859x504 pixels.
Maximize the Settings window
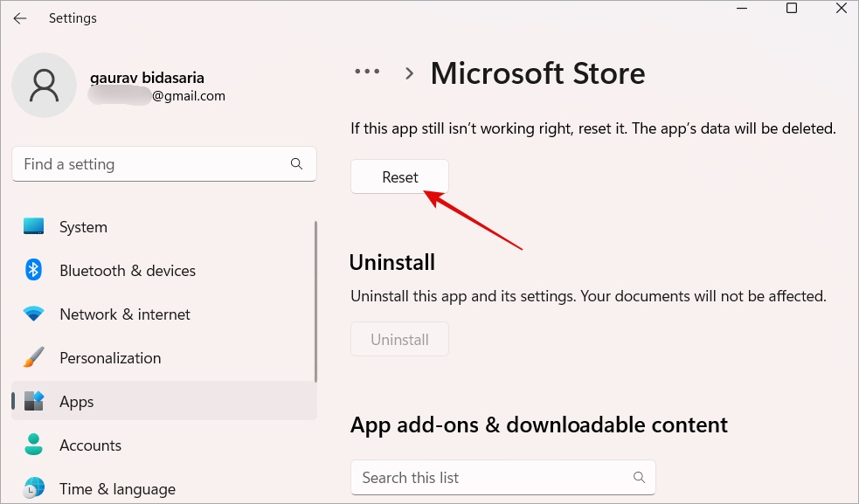tap(792, 9)
